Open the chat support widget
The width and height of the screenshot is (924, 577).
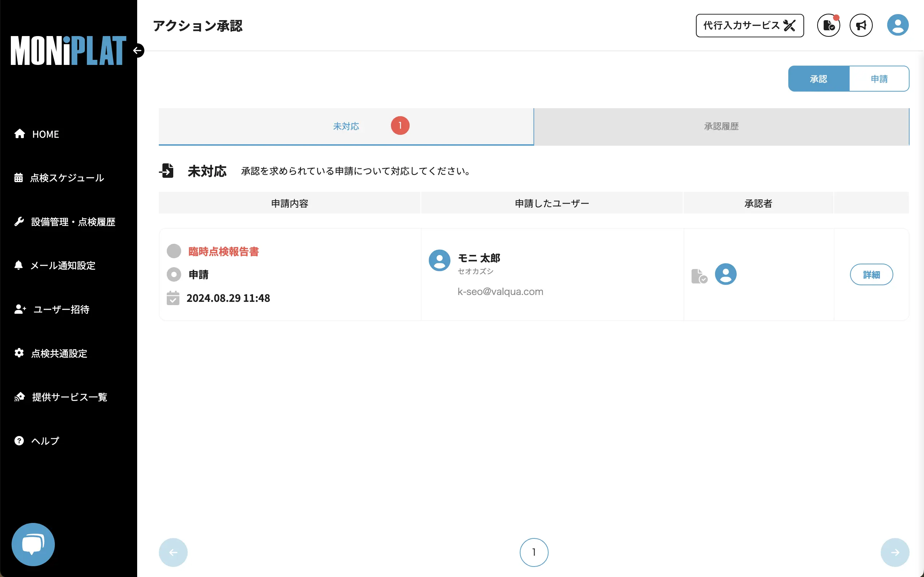coord(33,544)
